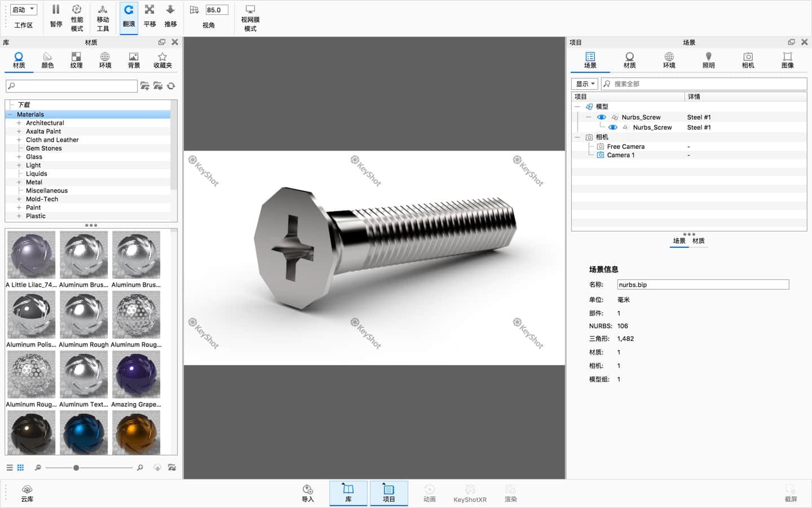Open the Move tool (移动工具)

103,18
